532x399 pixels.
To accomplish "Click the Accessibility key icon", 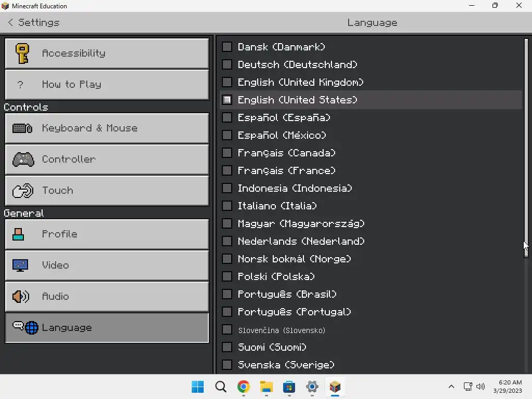I will coord(22,54).
